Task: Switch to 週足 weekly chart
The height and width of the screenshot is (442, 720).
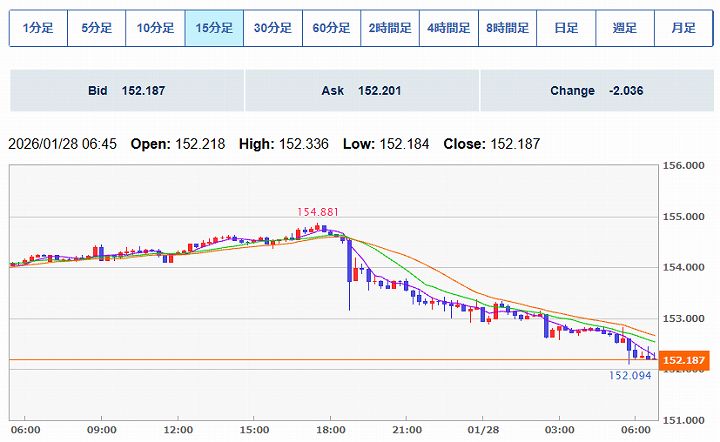Action: tap(625, 28)
